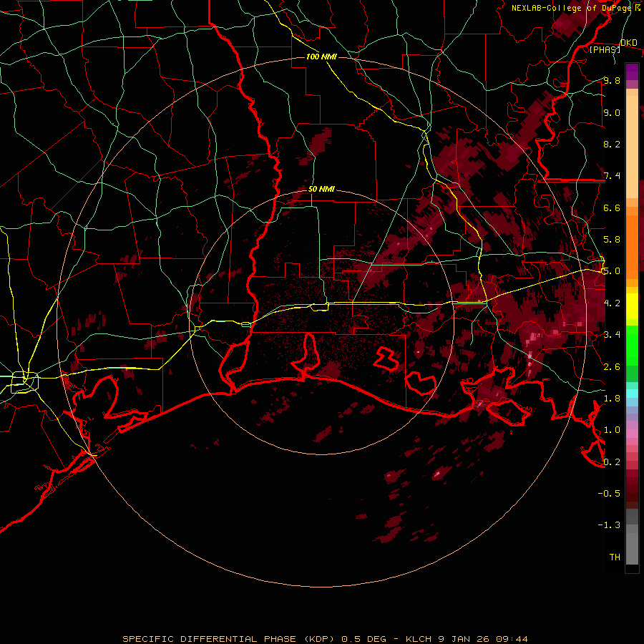
Task: Pick the orange color bar segment
Action: click(632, 248)
